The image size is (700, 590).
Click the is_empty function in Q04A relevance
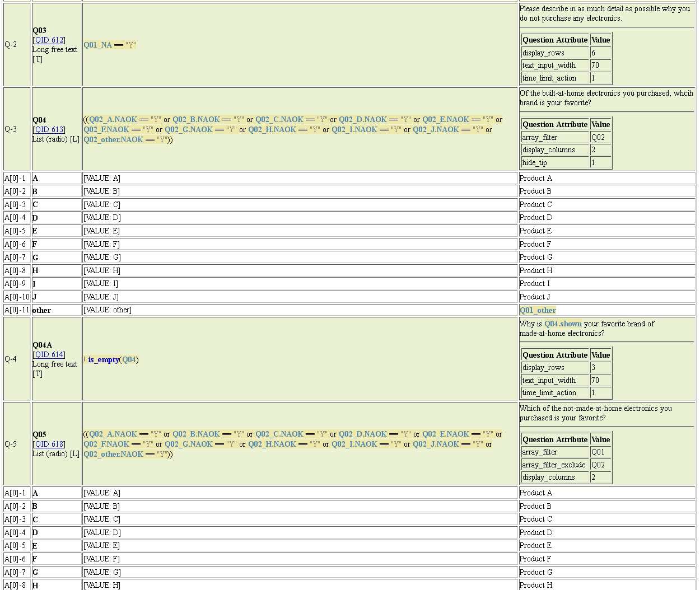pyautogui.click(x=104, y=360)
